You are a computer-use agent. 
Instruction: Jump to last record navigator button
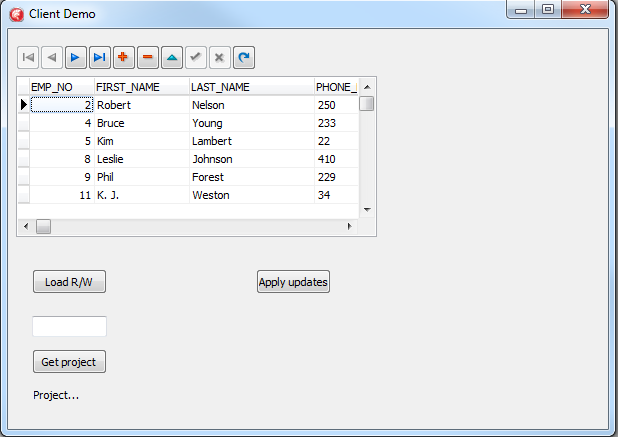pyautogui.click(x=100, y=58)
